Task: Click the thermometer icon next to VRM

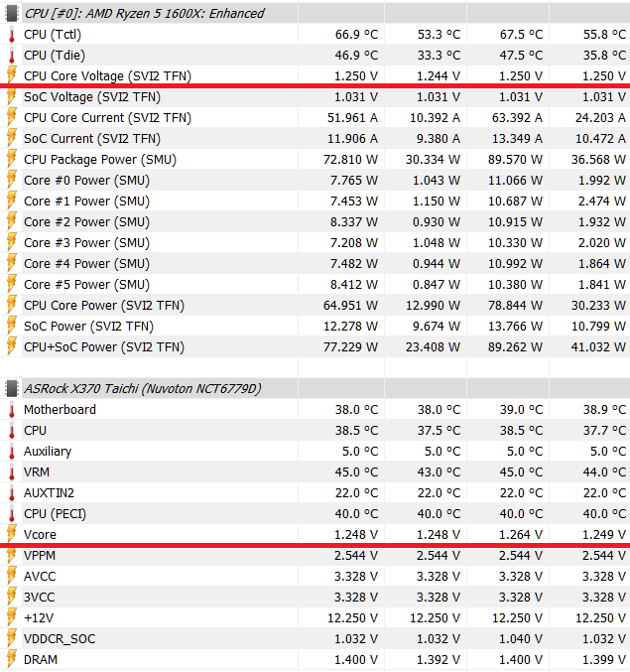Action: point(12,472)
